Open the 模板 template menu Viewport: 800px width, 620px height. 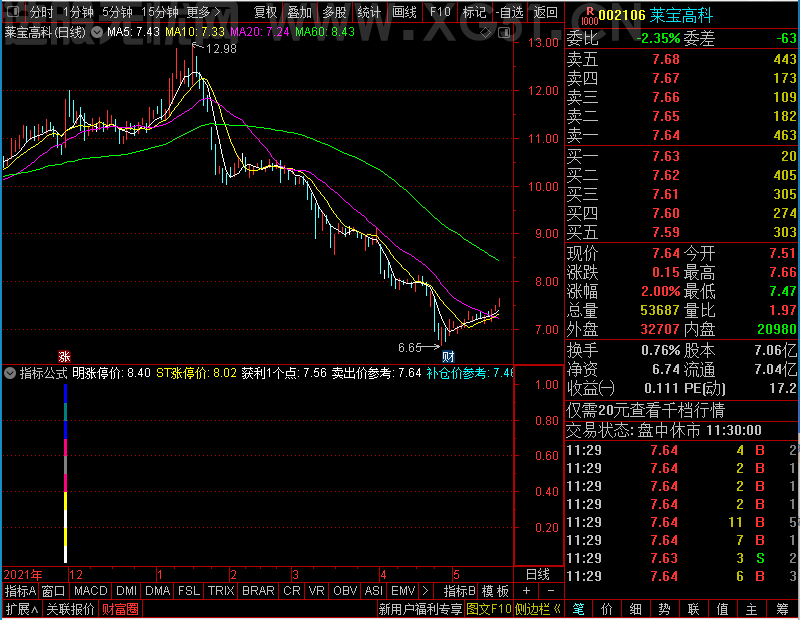495,591
